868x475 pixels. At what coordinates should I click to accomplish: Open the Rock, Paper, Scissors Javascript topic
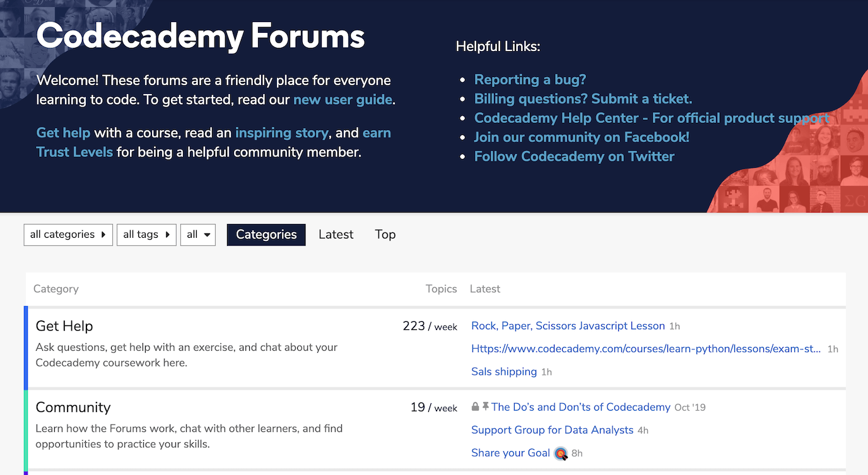tap(568, 325)
